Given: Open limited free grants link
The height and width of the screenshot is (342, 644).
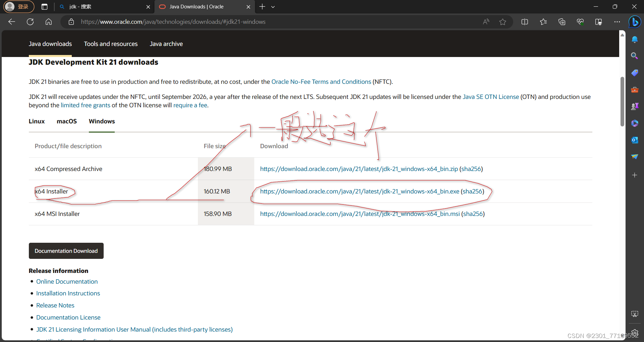Looking at the screenshot, I should click(86, 105).
